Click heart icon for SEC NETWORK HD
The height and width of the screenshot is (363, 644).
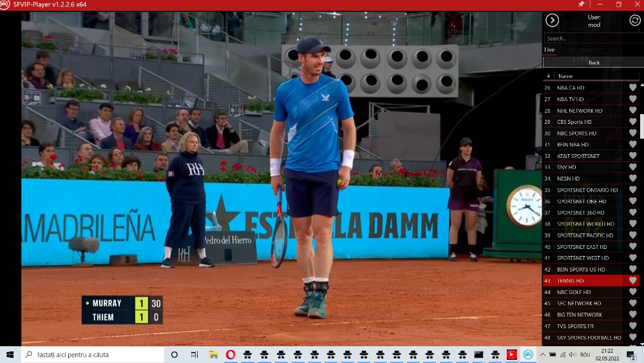(x=632, y=303)
